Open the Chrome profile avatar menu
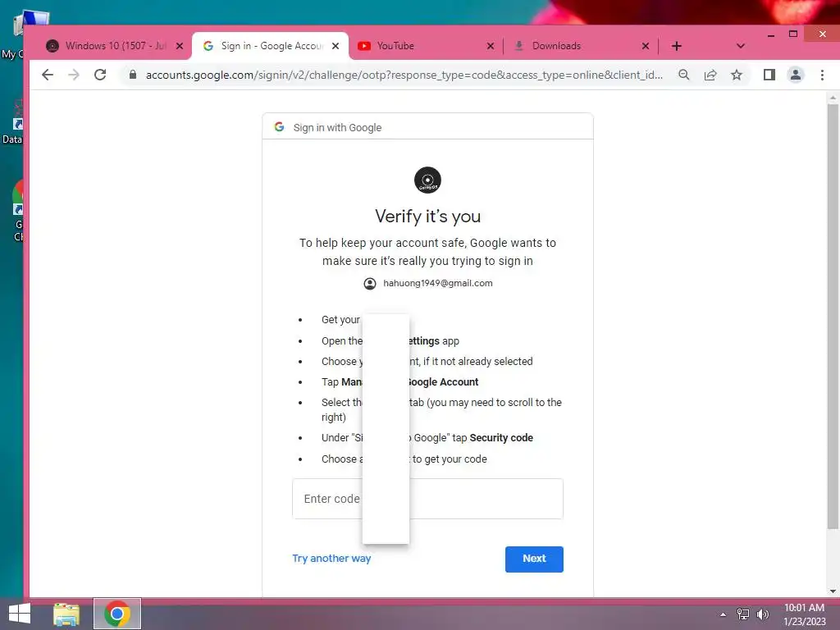This screenshot has height=630, width=840. (796, 75)
